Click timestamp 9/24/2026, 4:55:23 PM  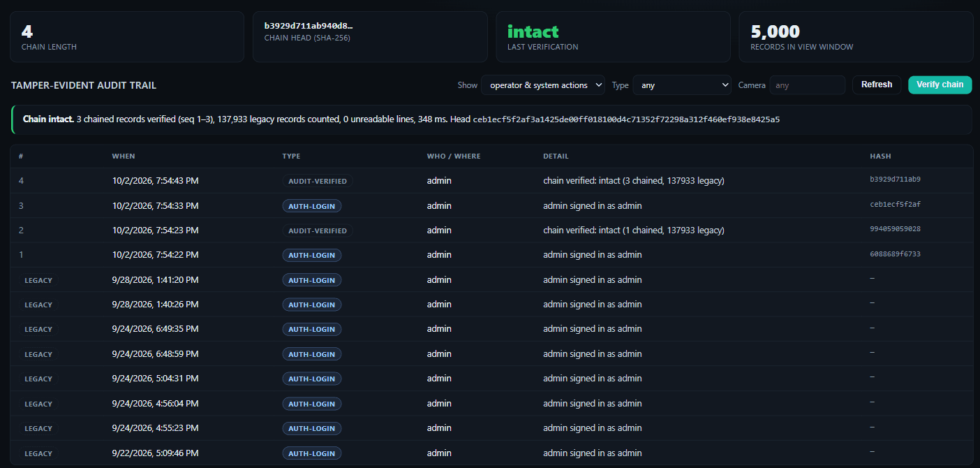click(x=155, y=427)
